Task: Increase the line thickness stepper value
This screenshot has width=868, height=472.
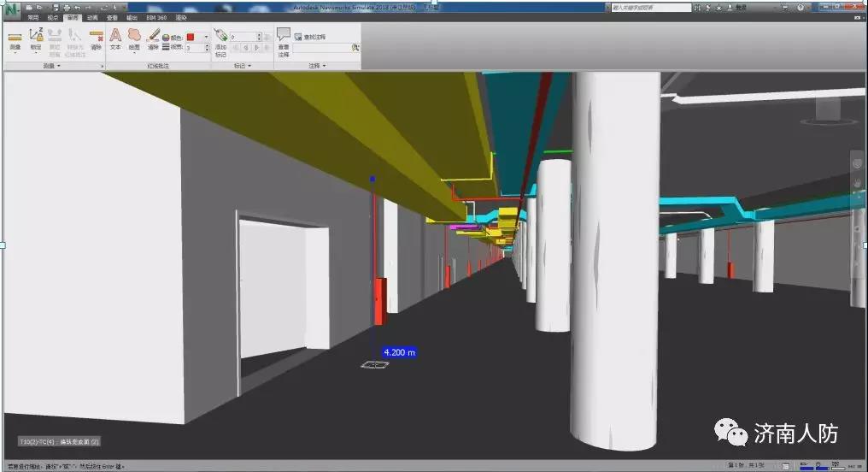Action: click(x=206, y=45)
